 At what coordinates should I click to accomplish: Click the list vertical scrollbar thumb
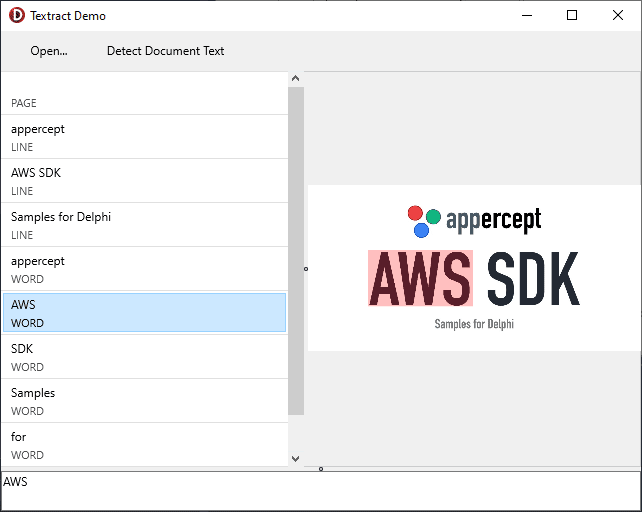click(296, 251)
